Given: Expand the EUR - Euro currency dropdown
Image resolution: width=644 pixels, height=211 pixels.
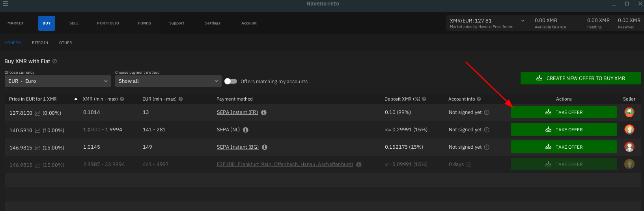Looking at the screenshot, I should tap(58, 81).
